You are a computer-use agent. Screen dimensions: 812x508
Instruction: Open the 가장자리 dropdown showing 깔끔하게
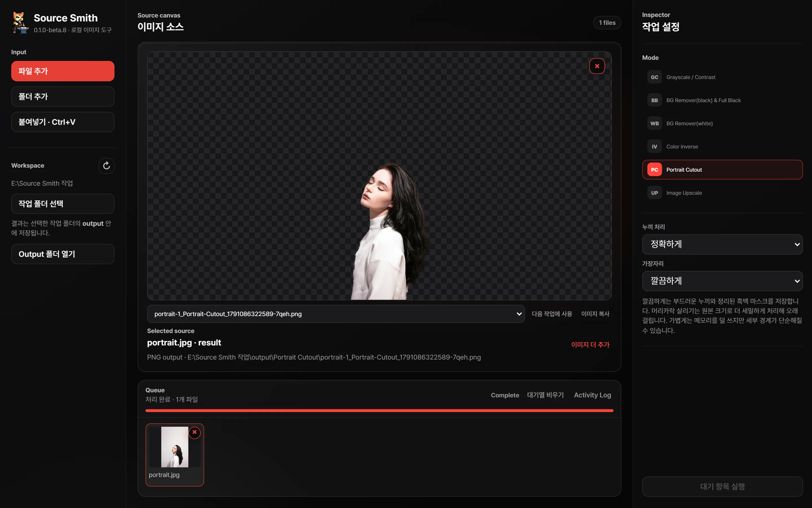[x=722, y=281]
